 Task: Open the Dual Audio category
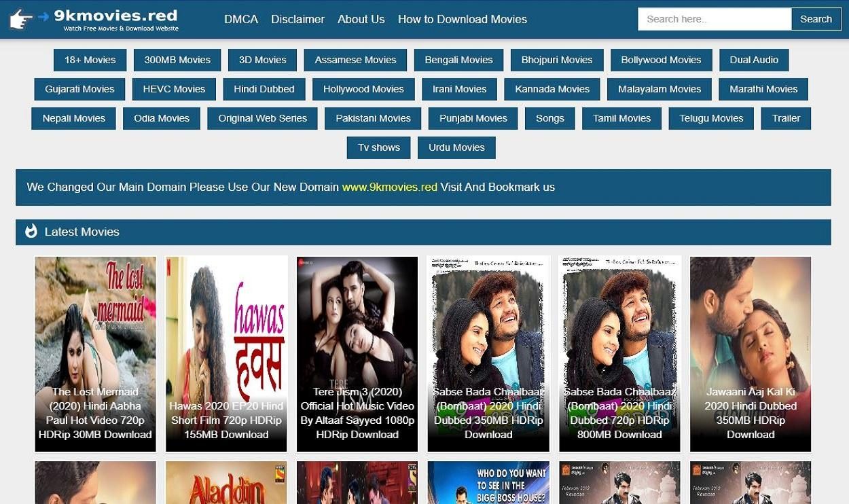click(x=754, y=60)
